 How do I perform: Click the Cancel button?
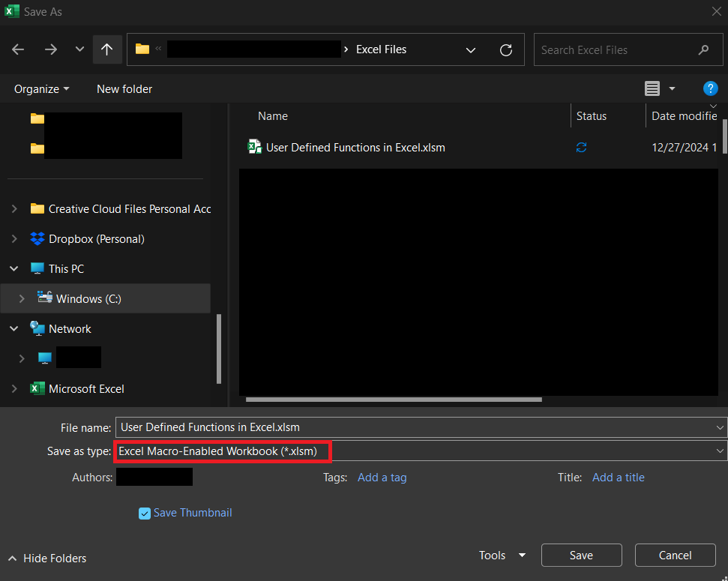click(675, 556)
